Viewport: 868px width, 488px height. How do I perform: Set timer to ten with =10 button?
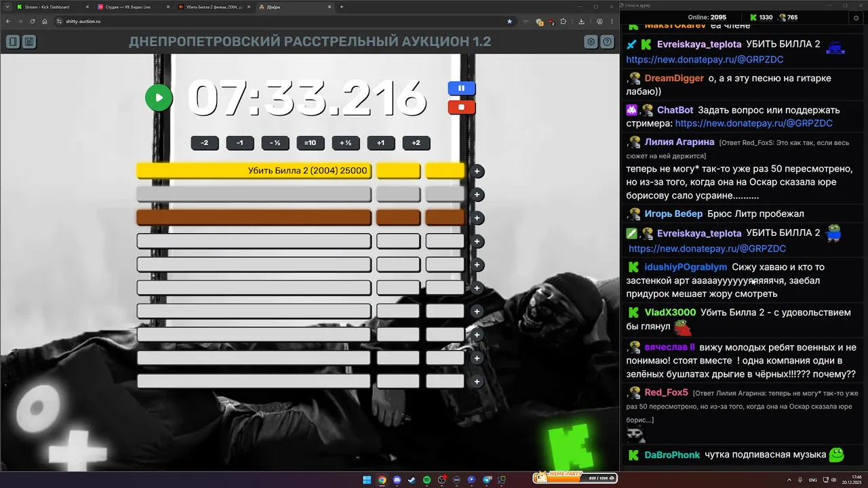click(310, 143)
